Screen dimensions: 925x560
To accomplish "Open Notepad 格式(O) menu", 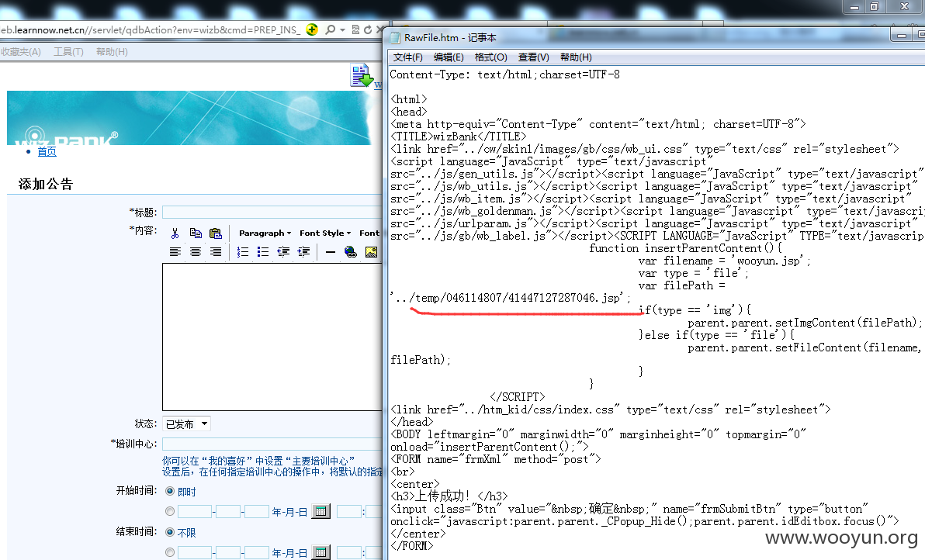I will (x=490, y=57).
